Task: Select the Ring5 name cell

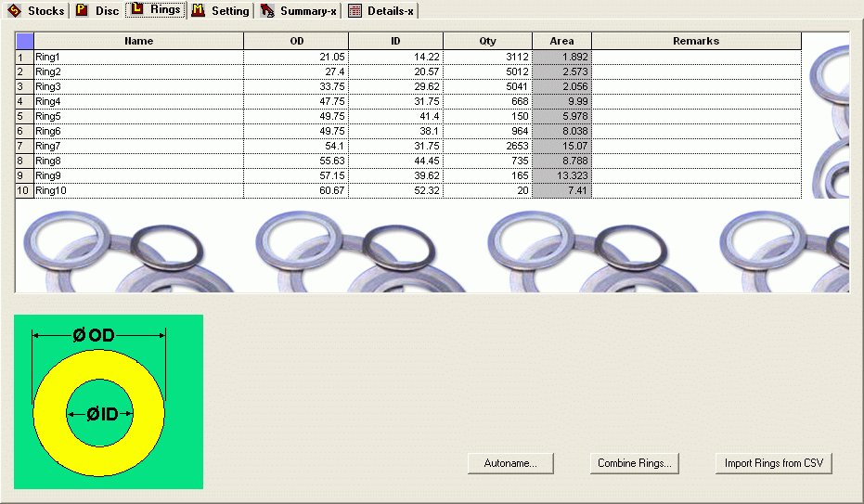Action: click(x=139, y=117)
